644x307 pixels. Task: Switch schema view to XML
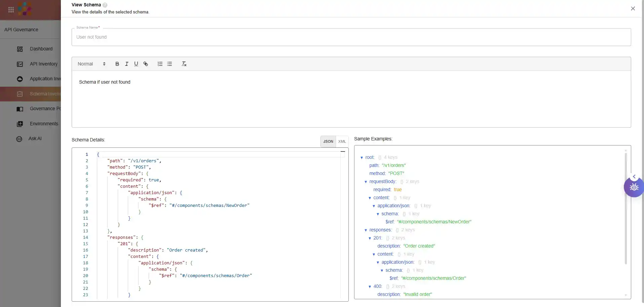click(342, 141)
